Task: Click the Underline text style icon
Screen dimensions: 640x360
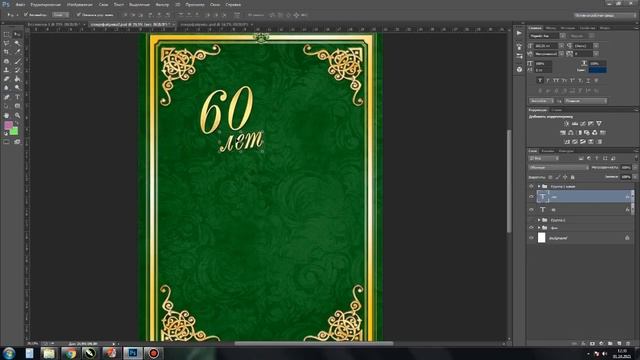Action: [x=588, y=81]
